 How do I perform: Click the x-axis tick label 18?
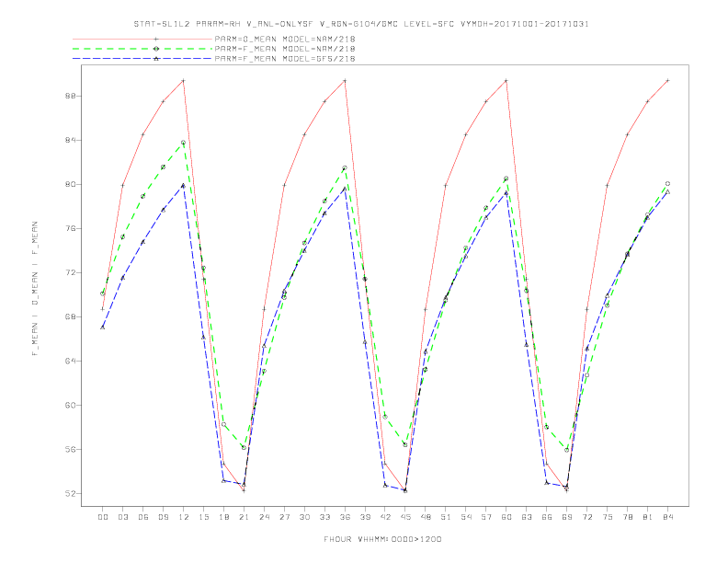(x=223, y=517)
